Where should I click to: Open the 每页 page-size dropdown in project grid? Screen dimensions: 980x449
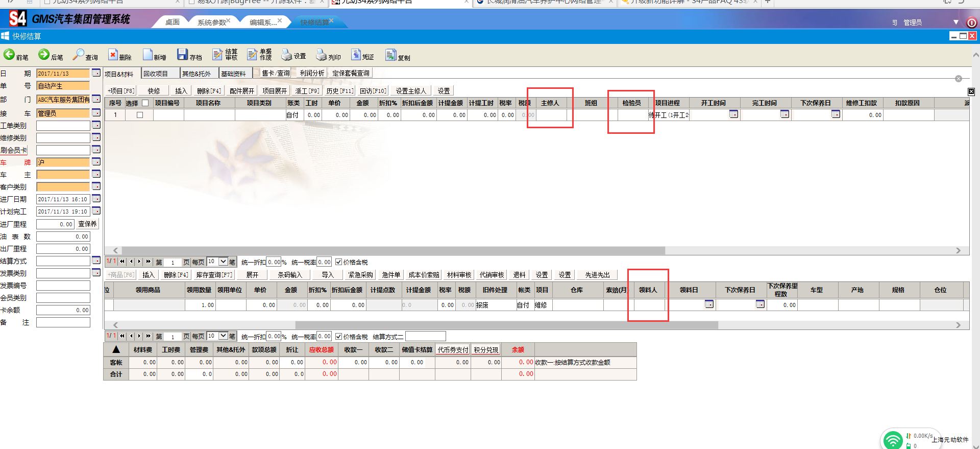(x=223, y=262)
